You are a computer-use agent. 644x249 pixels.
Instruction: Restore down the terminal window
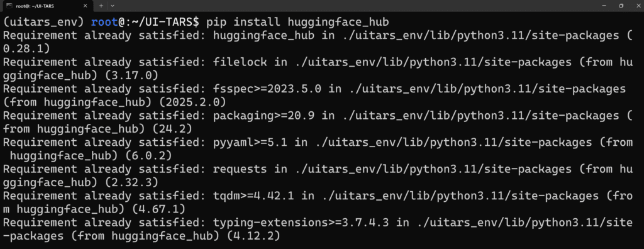point(621,5)
